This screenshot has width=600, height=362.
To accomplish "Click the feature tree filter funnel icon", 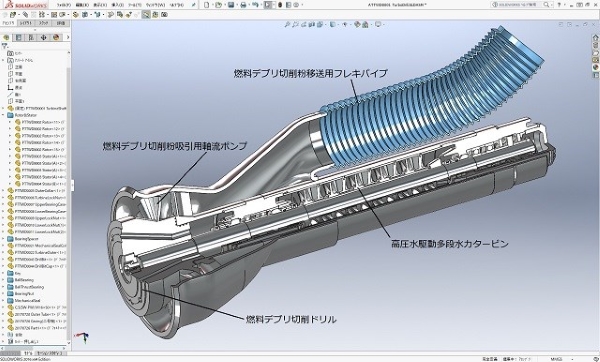I will [x=4, y=46].
